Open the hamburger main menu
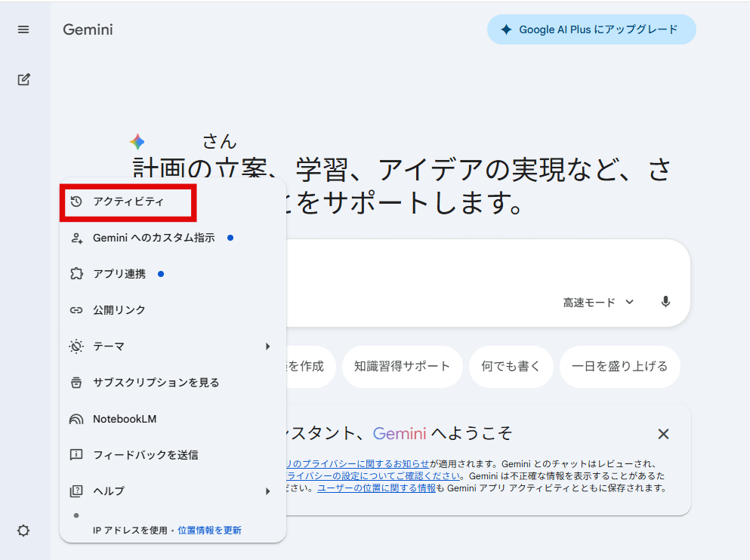 tap(23, 29)
